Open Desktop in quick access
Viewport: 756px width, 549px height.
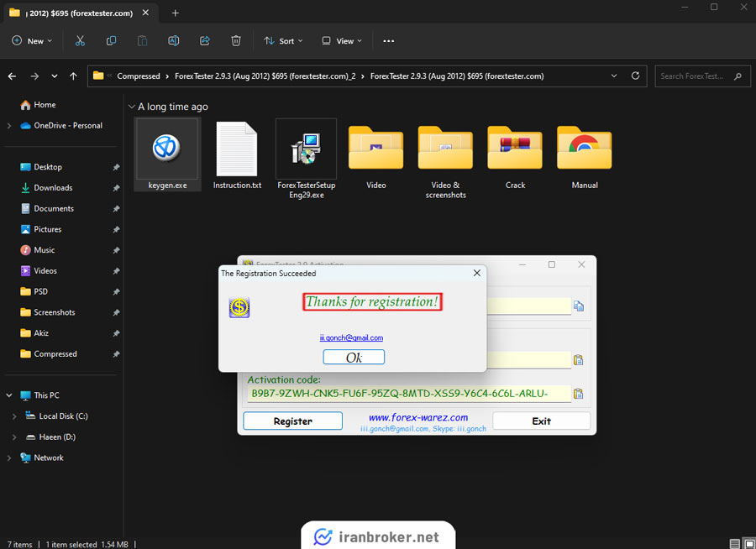[x=41, y=167]
